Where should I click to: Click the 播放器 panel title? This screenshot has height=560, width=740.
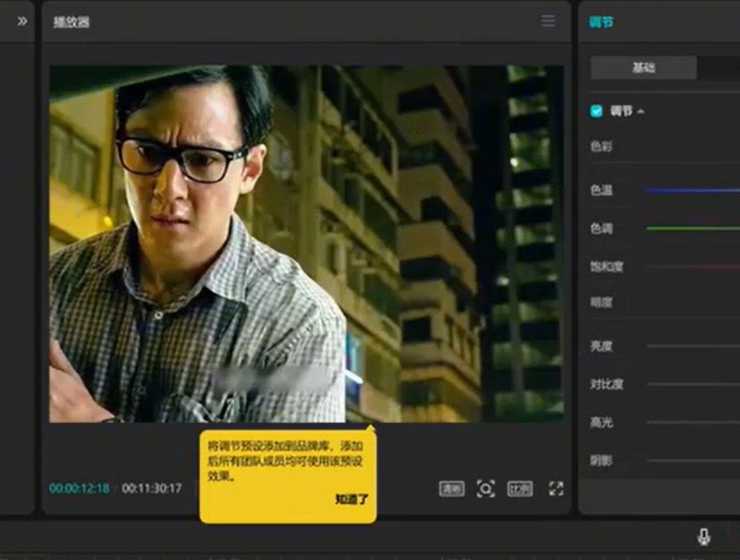(x=72, y=22)
